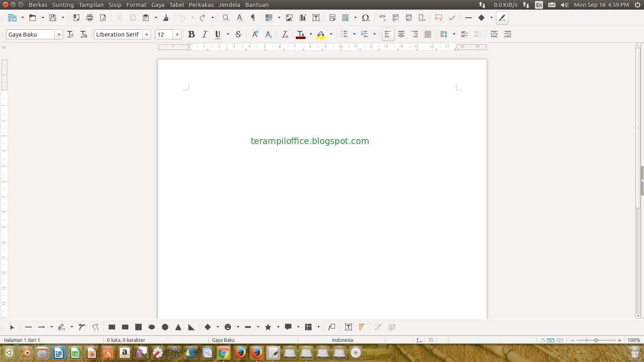Toggle formatting marks display
This screenshot has height=362, width=644.
coord(253,18)
